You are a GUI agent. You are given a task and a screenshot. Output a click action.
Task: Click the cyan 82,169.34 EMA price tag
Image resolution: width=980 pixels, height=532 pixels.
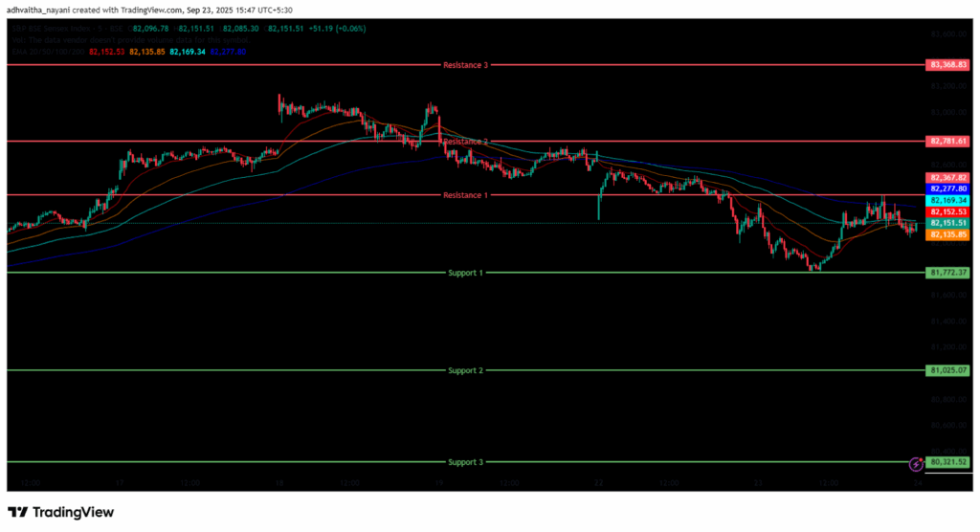[x=947, y=201]
